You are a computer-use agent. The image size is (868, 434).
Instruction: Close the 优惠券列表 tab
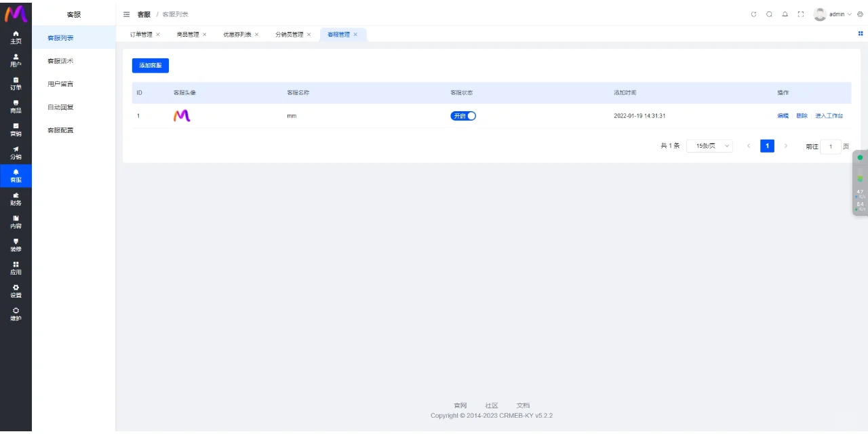pyautogui.click(x=256, y=35)
